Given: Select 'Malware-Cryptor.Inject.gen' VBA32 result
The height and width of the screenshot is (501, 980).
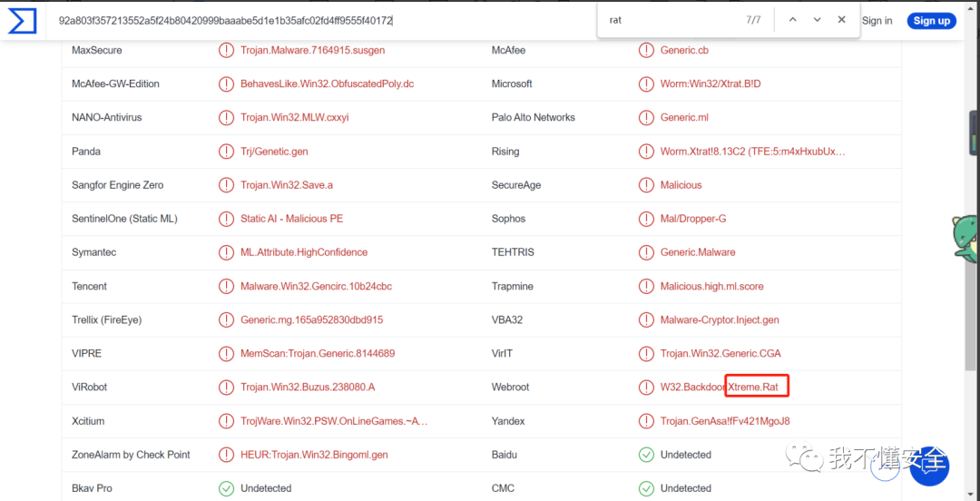Looking at the screenshot, I should (x=720, y=320).
